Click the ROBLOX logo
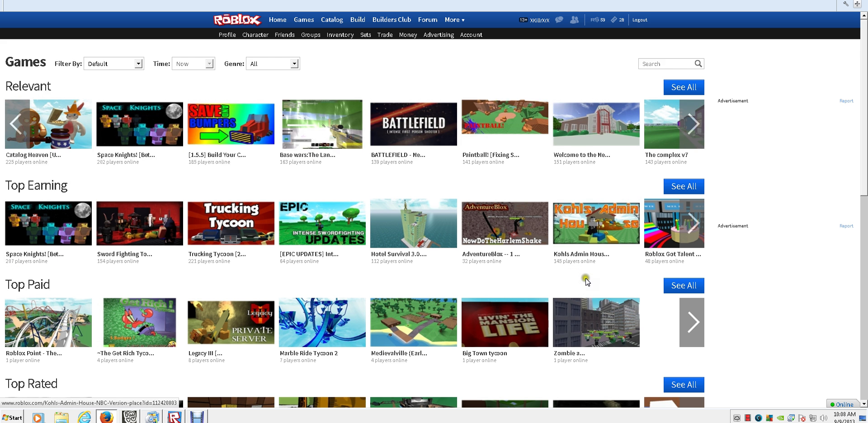This screenshot has height=423, width=868. (237, 20)
